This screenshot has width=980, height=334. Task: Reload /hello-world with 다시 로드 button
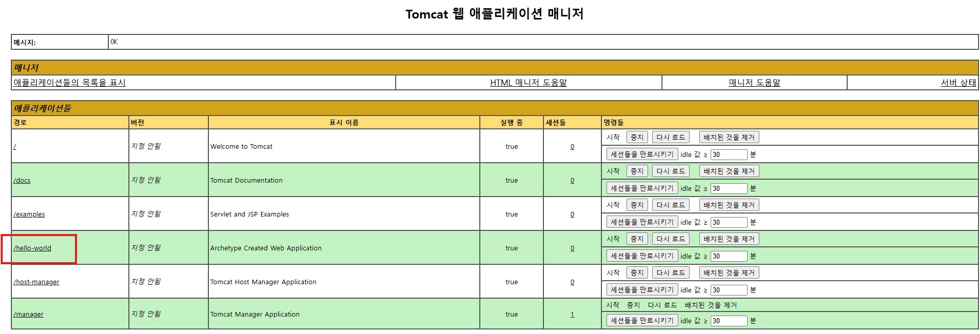[671, 239]
